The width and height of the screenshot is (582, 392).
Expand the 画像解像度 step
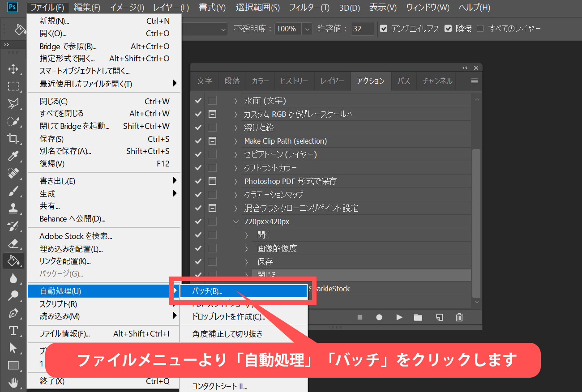click(x=246, y=248)
